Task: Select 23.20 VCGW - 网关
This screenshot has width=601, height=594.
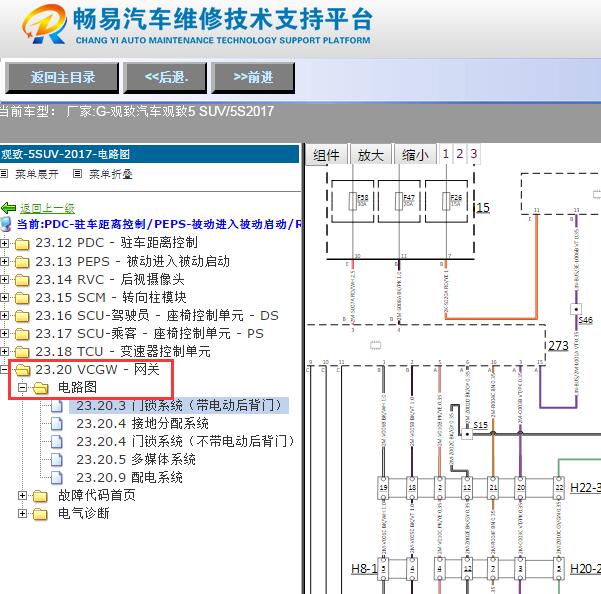Action: point(97,369)
